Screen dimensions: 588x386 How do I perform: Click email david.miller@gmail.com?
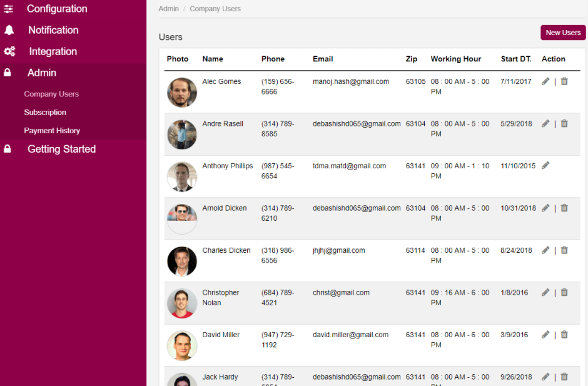click(x=351, y=335)
